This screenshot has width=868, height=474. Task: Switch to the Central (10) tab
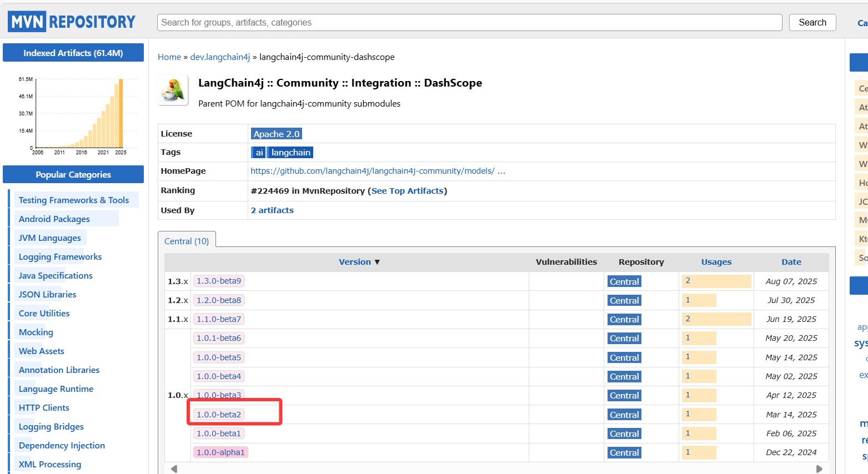click(x=187, y=241)
